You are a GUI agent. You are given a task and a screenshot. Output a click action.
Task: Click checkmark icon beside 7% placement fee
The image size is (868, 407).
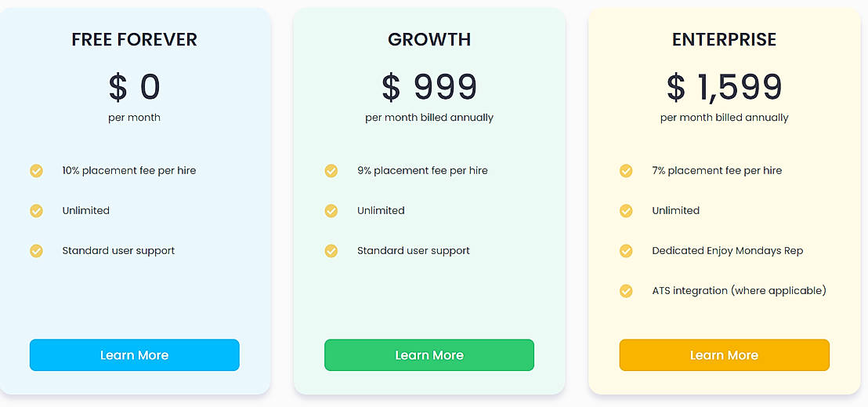[626, 171]
